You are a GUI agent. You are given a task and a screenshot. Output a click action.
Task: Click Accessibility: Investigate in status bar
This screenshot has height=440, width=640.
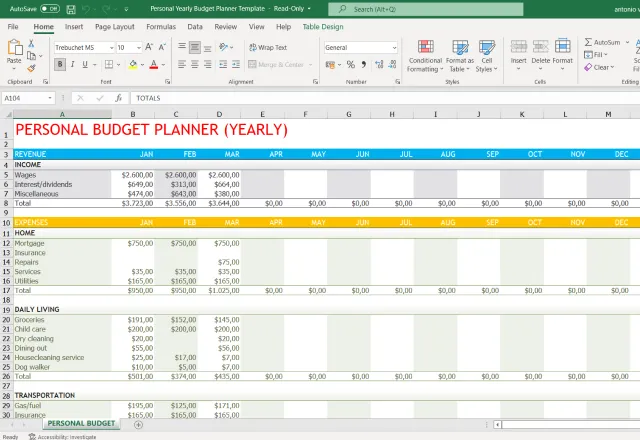[x=62, y=437]
